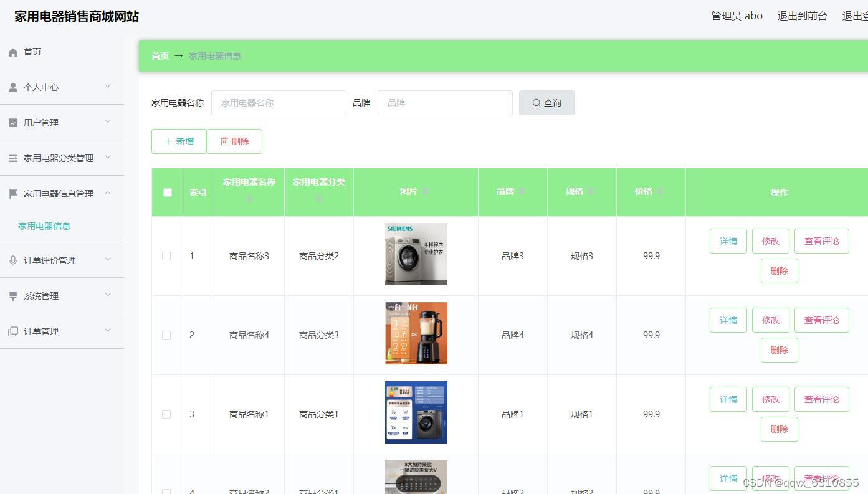868x494 pixels.
Task: Check the row for 商品名称3
Action: click(166, 256)
